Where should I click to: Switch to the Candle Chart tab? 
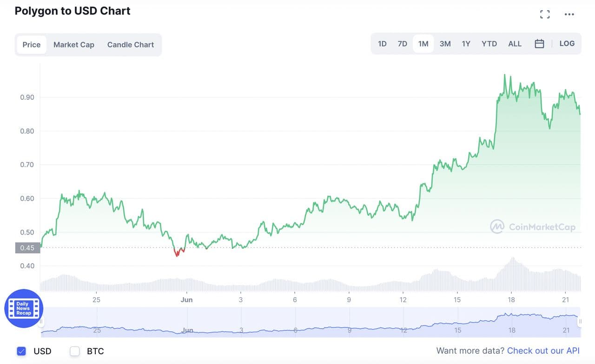point(131,45)
